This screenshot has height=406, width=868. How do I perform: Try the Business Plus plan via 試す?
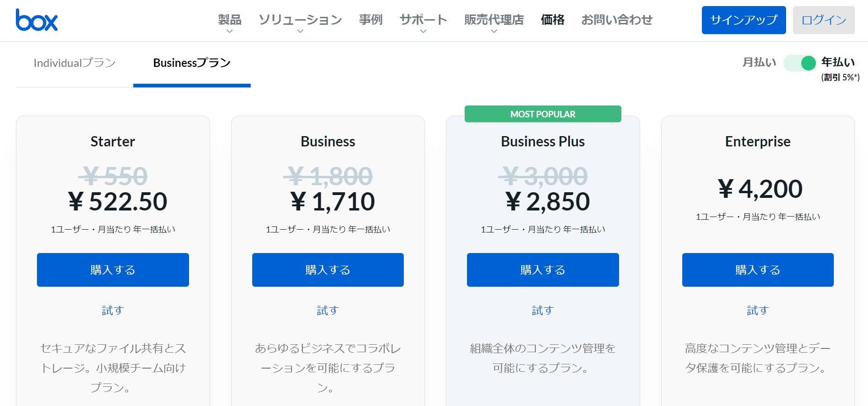[x=543, y=311]
